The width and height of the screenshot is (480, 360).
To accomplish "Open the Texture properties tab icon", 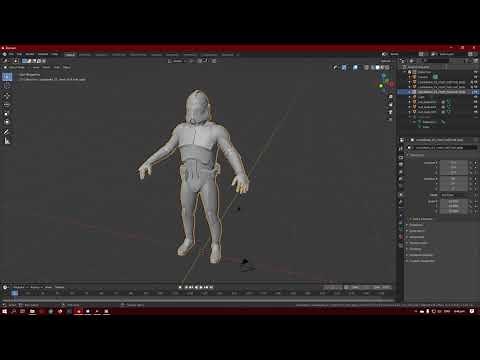I will coord(401,245).
